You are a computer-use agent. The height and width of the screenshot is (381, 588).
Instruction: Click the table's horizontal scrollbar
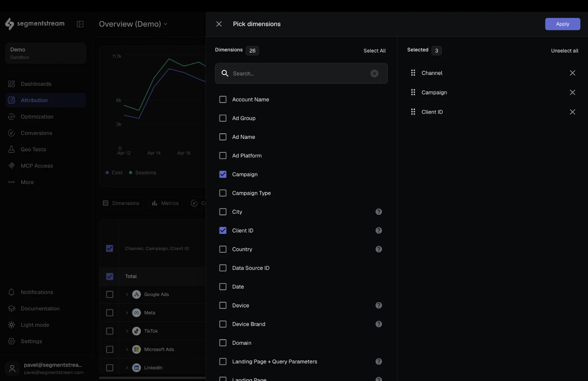coord(152,378)
